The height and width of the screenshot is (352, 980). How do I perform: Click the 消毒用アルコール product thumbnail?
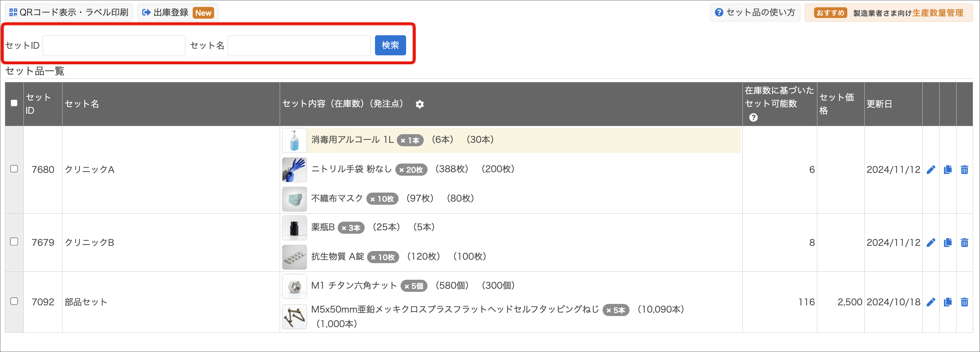(x=294, y=140)
